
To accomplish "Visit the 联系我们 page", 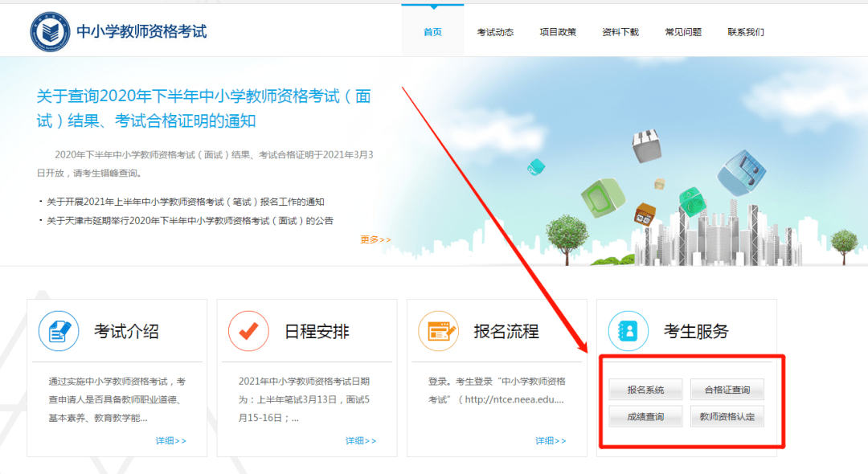I will click(x=746, y=32).
